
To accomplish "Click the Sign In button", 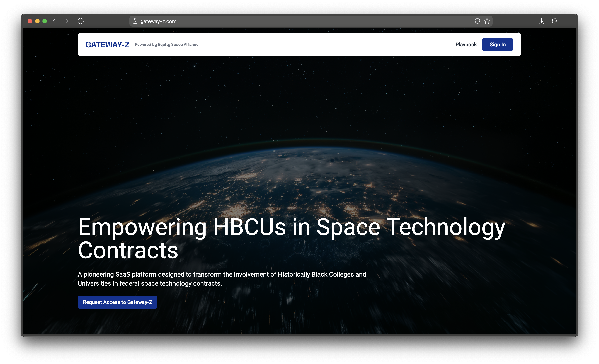I will 498,45.
